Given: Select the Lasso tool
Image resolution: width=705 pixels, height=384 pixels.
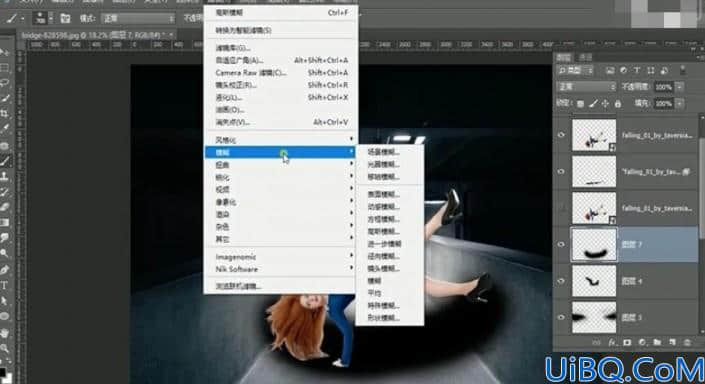Looking at the screenshot, I should 4,83.
